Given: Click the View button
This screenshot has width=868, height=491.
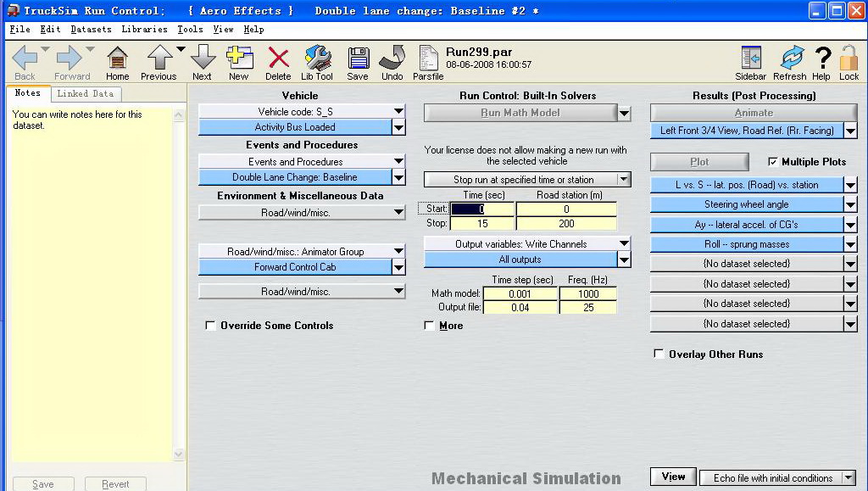Looking at the screenshot, I should pos(673,477).
